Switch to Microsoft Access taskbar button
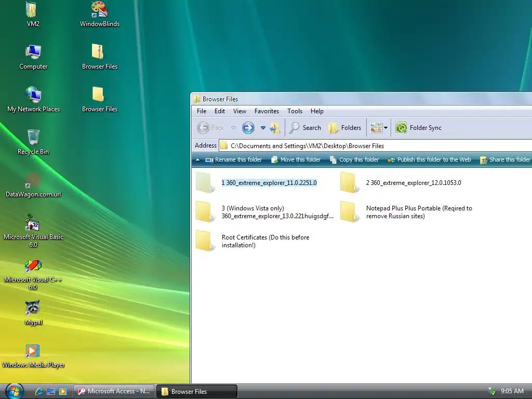This screenshot has height=399, width=532. [114, 391]
